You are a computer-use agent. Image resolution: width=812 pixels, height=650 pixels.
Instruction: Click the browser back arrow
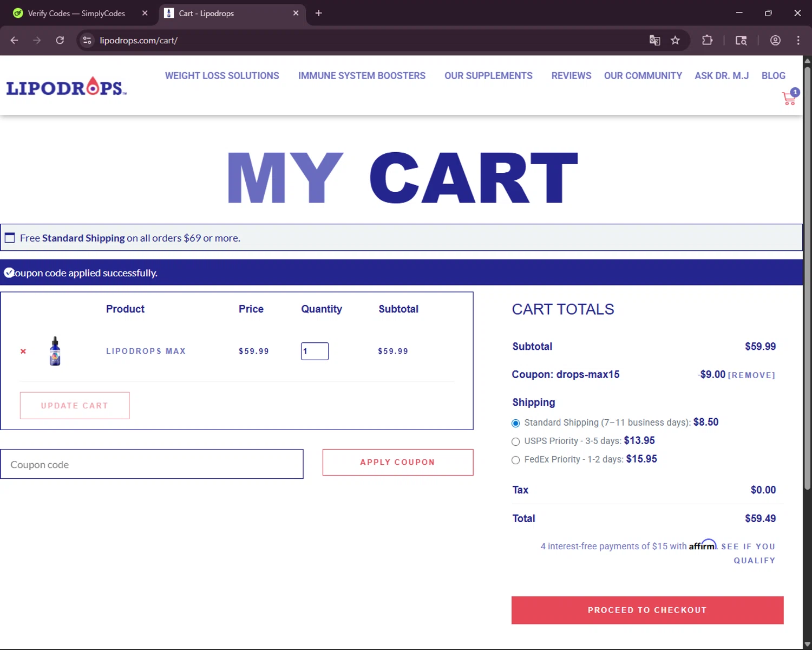[x=15, y=40]
